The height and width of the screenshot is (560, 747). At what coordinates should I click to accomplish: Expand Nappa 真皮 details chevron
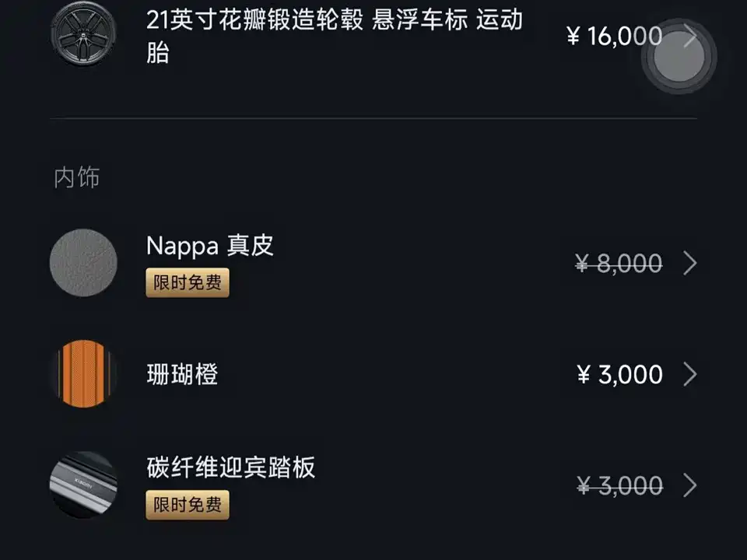pyautogui.click(x=689, y=264)
